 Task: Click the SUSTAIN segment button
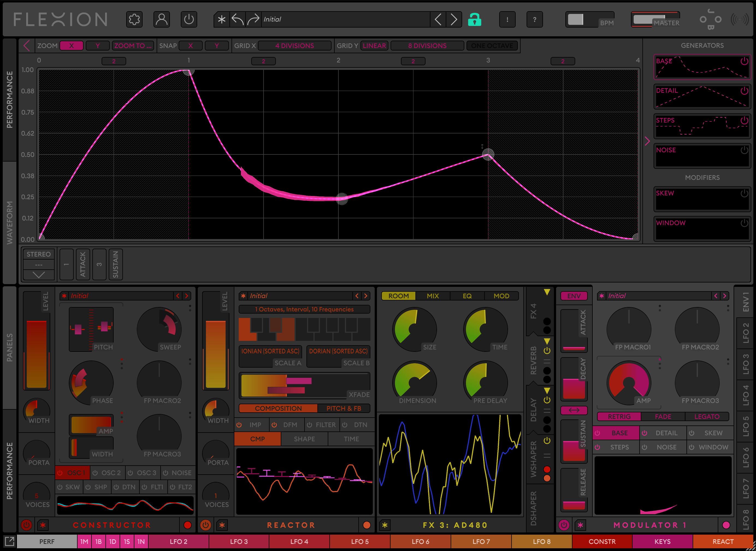(116, 264)
